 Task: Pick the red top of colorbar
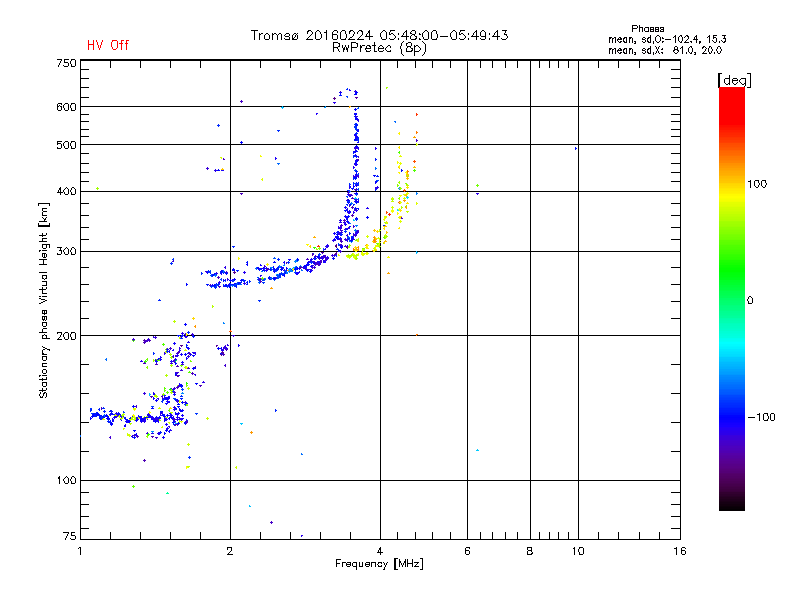tap(732, 99)
